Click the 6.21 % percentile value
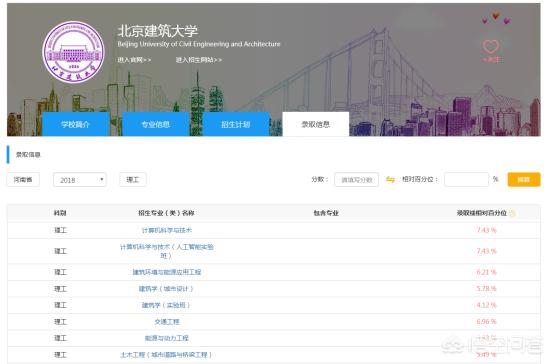Screen dimensions: 554x364 tap(487, 272)
